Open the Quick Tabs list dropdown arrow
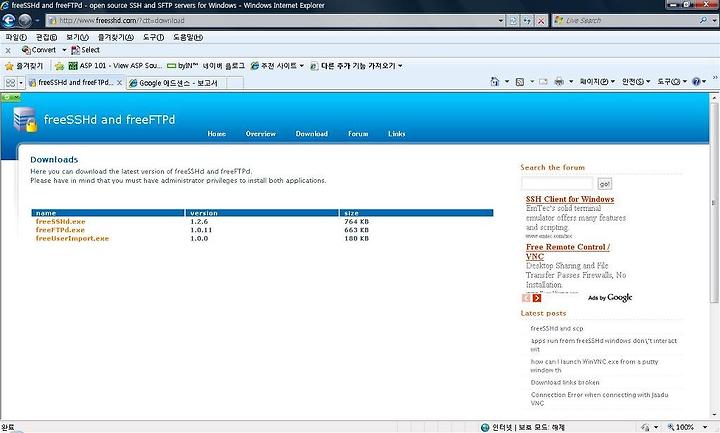The image size is (720, 433). pyautogui.click(x=21, y=83)
